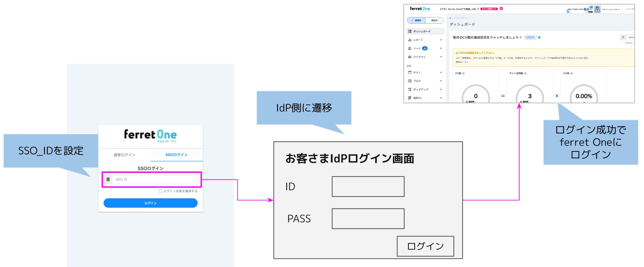Click the ダッシュボード sidebar icon

tap(410, 31)
